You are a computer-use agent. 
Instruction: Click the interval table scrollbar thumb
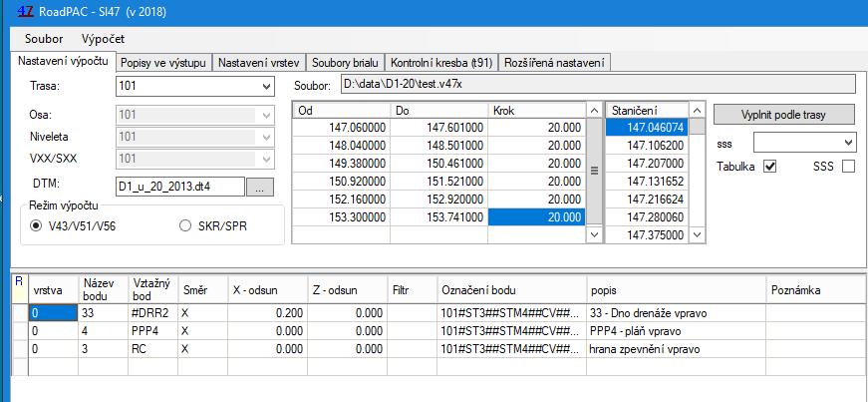coord(595,171)
